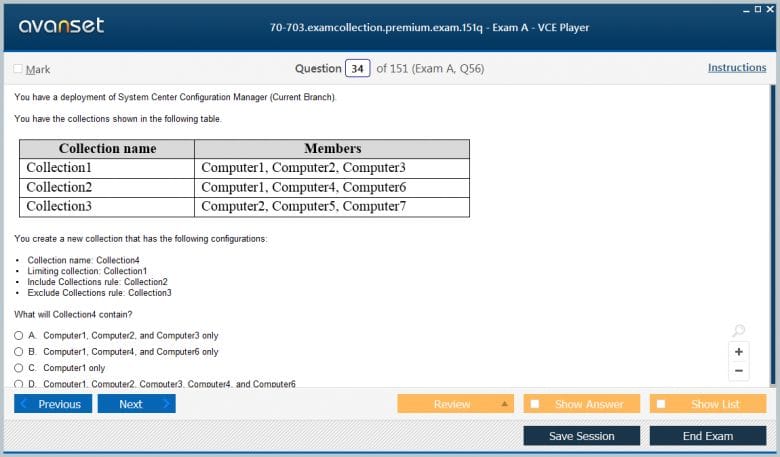
Task: Click 'Computer1, Computer2, Computer3' cell
Action: pyautogui.click(x=332, y=168)
